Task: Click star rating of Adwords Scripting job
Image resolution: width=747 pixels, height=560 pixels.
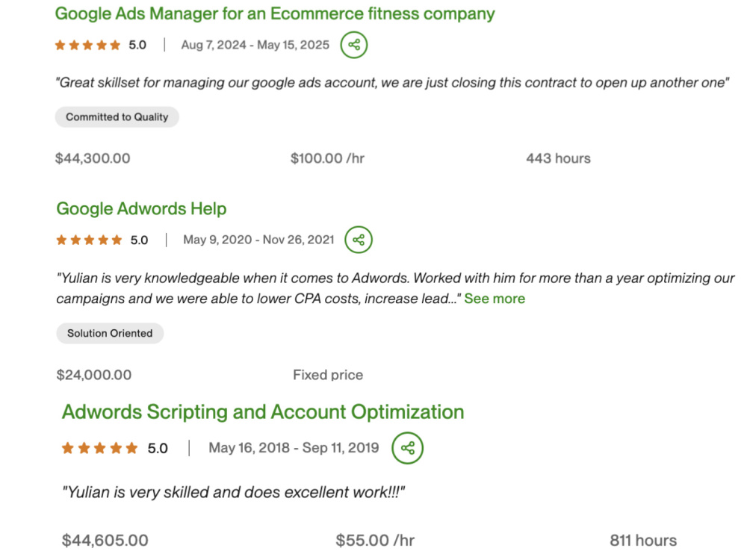Action: pos(99,448)
